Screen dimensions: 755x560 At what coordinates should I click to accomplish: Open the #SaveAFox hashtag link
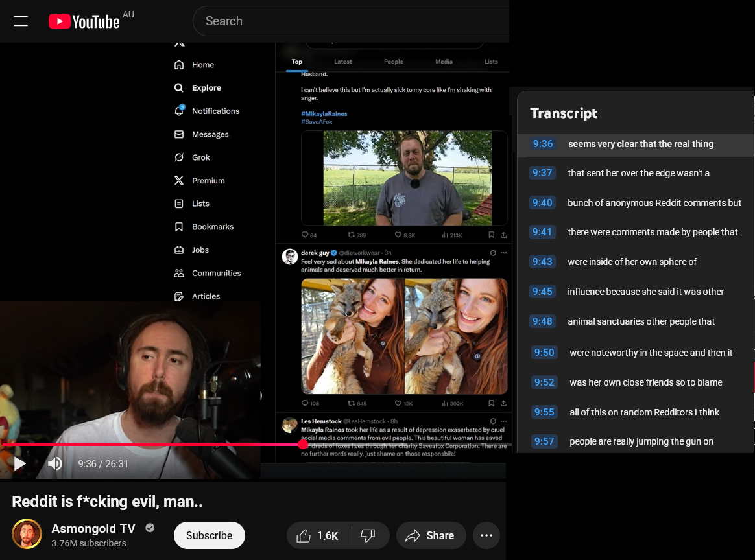tap(317, 122)
